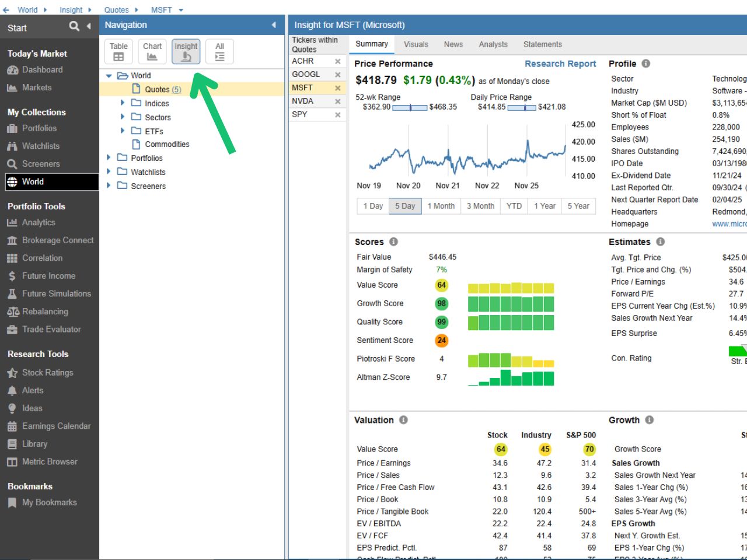Switch to the Analysts tab

[493, 44]
